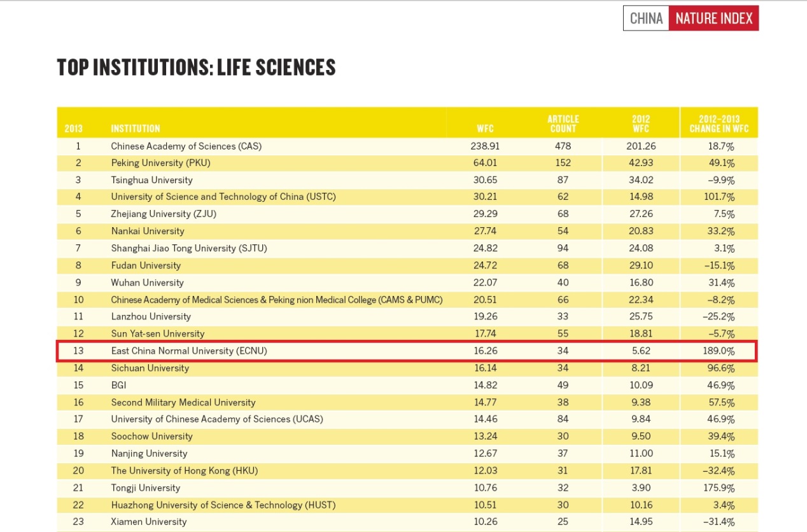
Task: Click the CHINA label box
Action: point(646,18)
